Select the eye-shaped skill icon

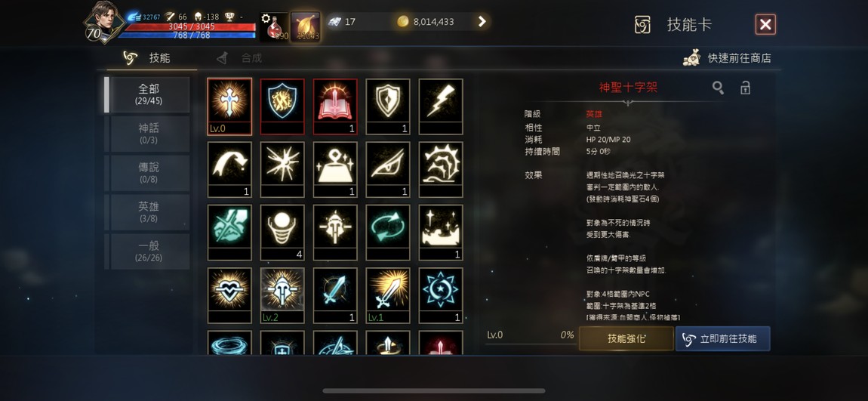pos(388,169)
